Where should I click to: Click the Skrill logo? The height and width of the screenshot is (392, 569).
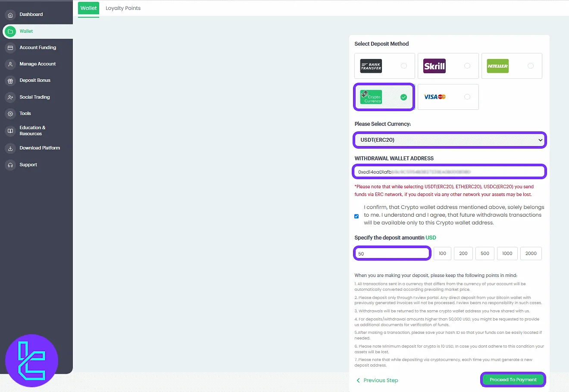(x=435, y=66)
